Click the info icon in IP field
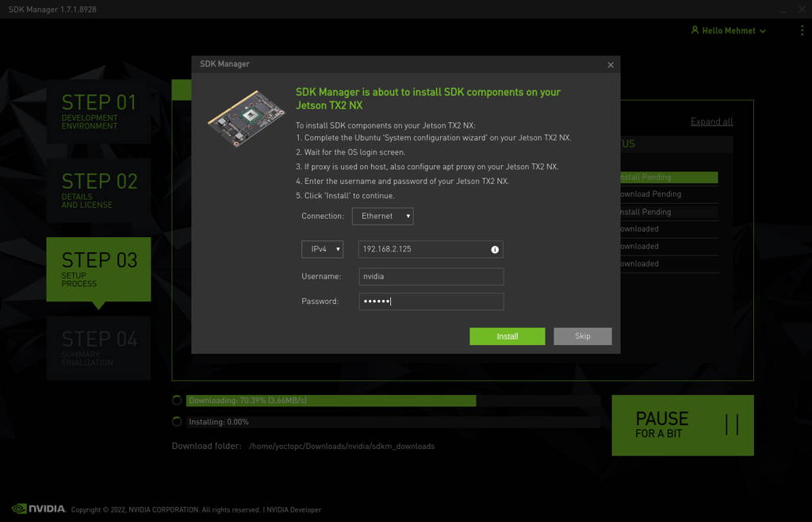This screenshot has height=522, width=812. [x=495, y=250]
